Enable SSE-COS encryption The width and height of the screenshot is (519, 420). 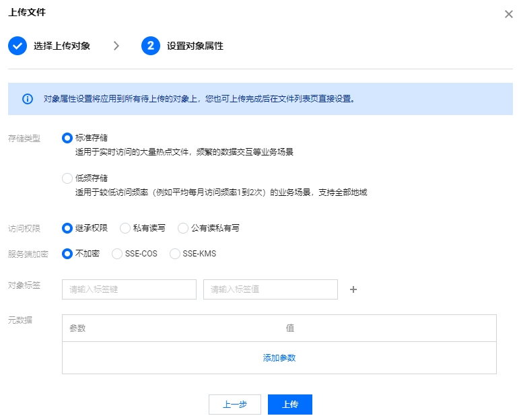pyautogui.click(x=117, y=254)
